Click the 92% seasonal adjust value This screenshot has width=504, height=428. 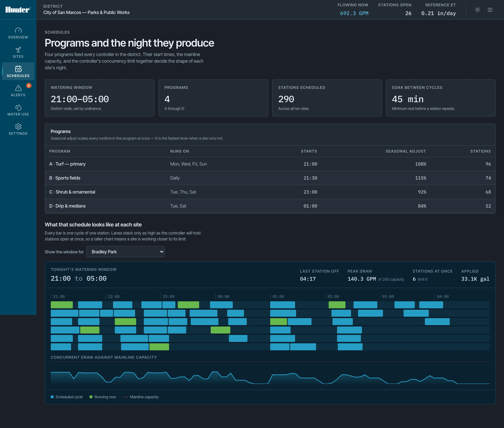tap(422, 192)
